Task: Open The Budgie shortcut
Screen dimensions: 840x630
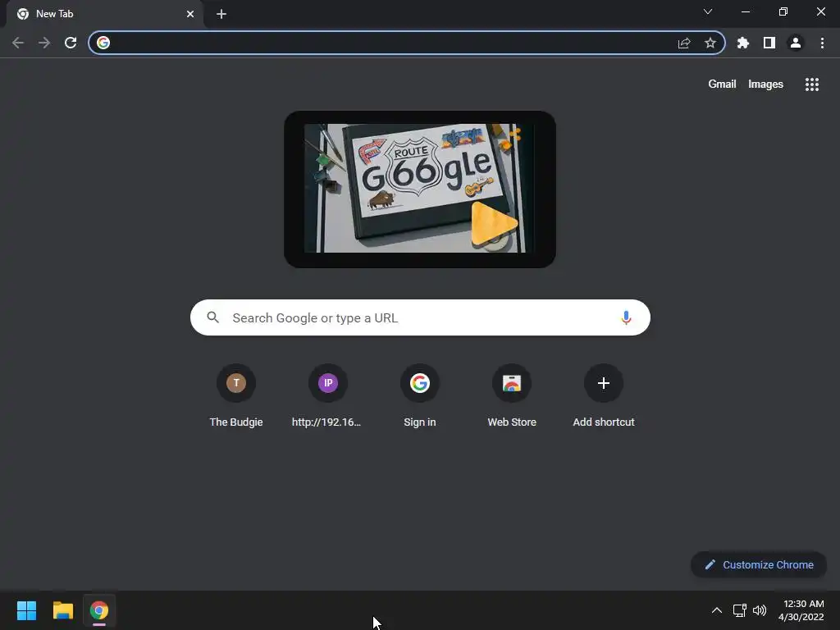Action: click(236, 396)
